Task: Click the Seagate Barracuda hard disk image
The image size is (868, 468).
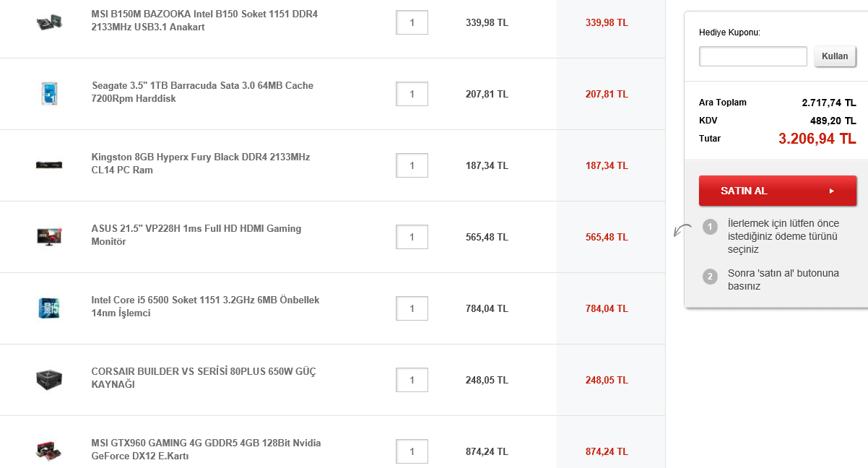Action: (49, 93)
